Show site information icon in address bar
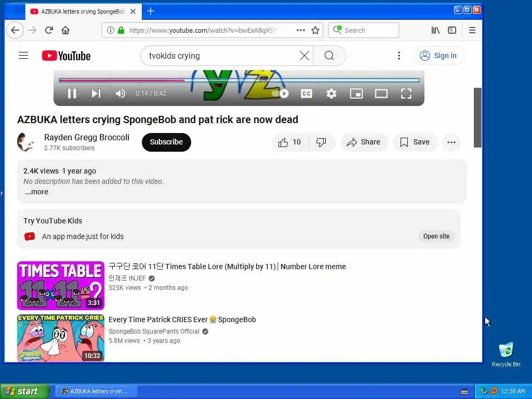The image size is (532, 399). point(111,30)
